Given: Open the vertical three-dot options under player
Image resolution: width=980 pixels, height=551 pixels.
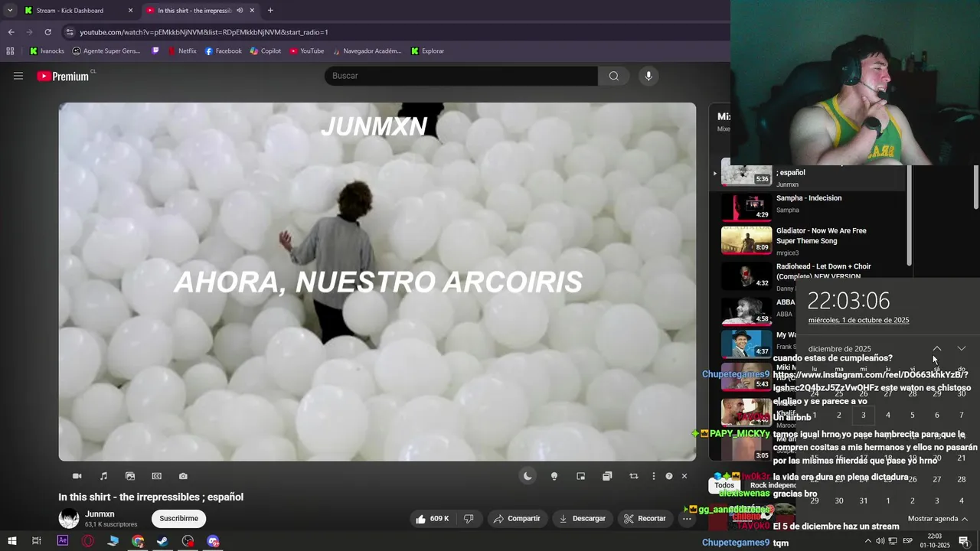Looking at the screenshot, I should click(653, 476).
